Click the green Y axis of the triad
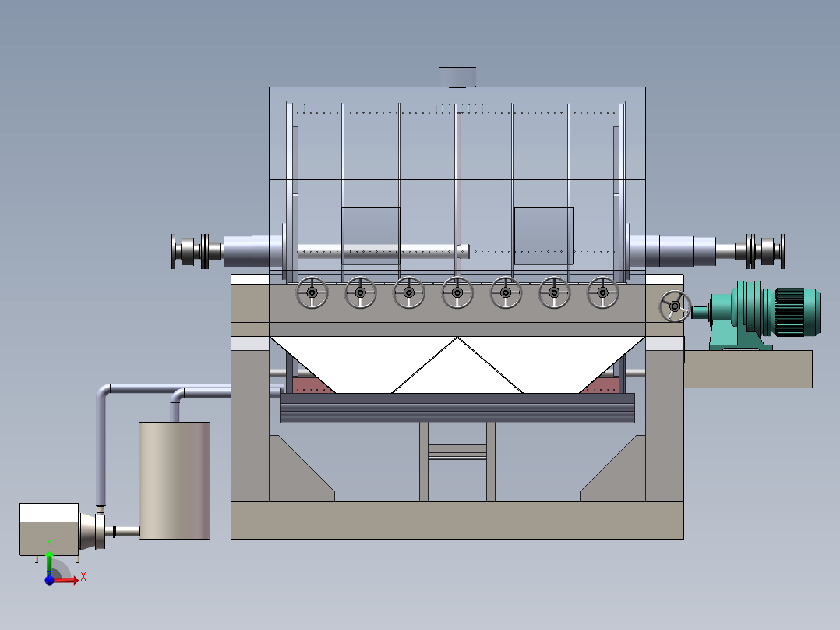This screenshot has height=630, width=840. 49,563
